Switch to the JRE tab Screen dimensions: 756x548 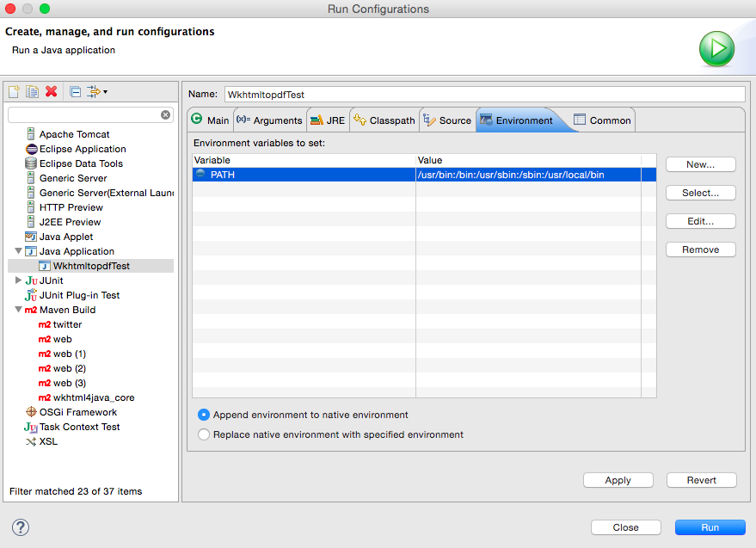[x=329, y=120]
